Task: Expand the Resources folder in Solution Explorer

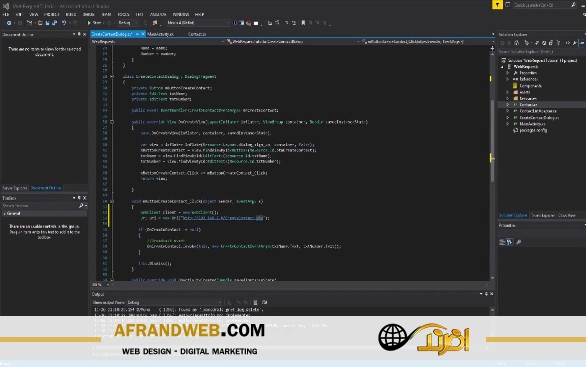Action: click(x=508, y=99)
